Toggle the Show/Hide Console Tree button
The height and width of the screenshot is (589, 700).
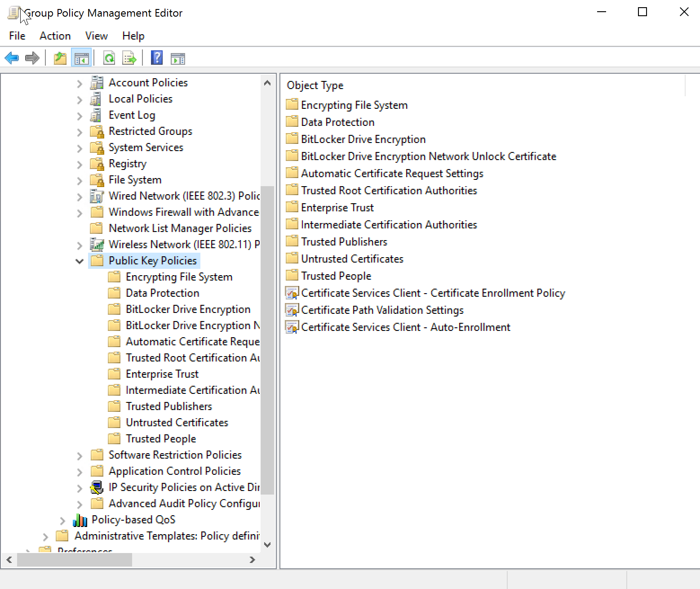tap(81, 58)
